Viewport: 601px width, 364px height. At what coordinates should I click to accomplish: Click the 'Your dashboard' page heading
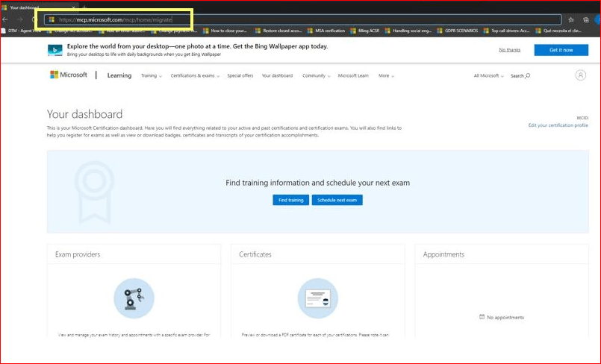pos(84,113)
